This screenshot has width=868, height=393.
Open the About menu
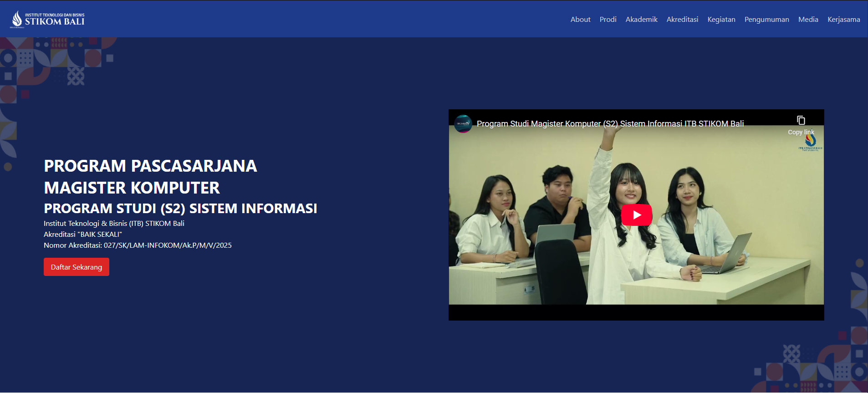(x=580, y=19)
